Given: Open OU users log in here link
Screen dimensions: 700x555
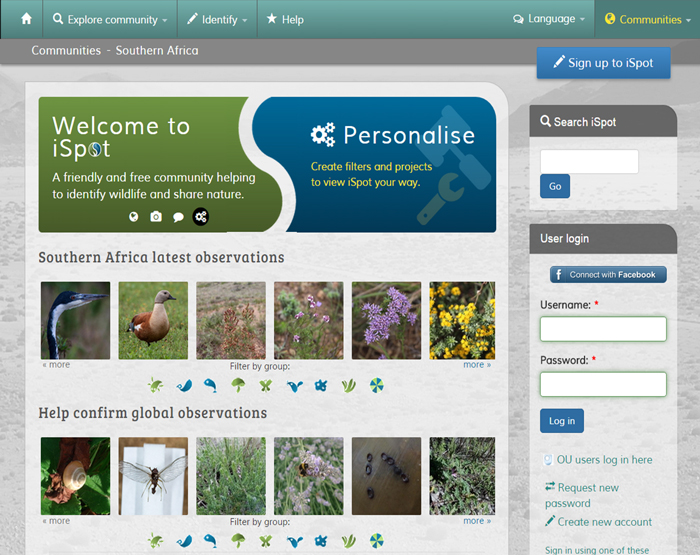Looking at the screenshot, I should (x=604, y=460).
